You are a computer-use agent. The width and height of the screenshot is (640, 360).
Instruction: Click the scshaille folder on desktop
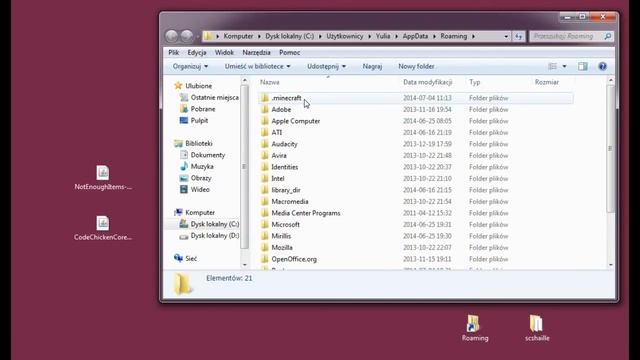[x=537, y=328]
